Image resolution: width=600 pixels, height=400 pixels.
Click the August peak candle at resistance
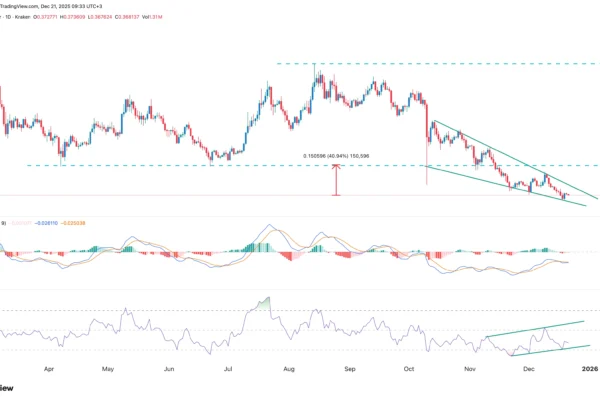point(315,72)
